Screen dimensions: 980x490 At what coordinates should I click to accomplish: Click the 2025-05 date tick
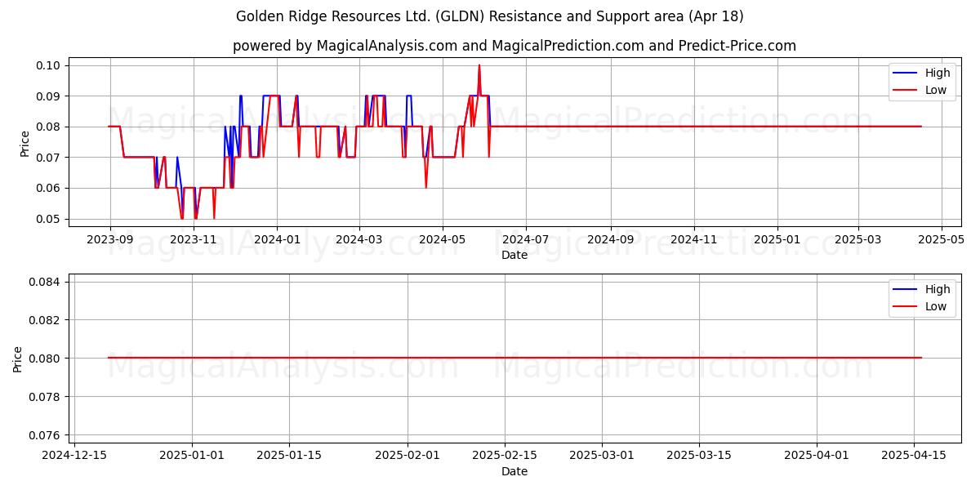942,239
